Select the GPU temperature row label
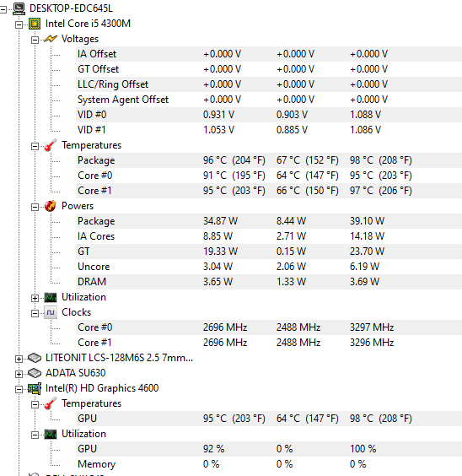462x476 pixels. coord(87,419)
